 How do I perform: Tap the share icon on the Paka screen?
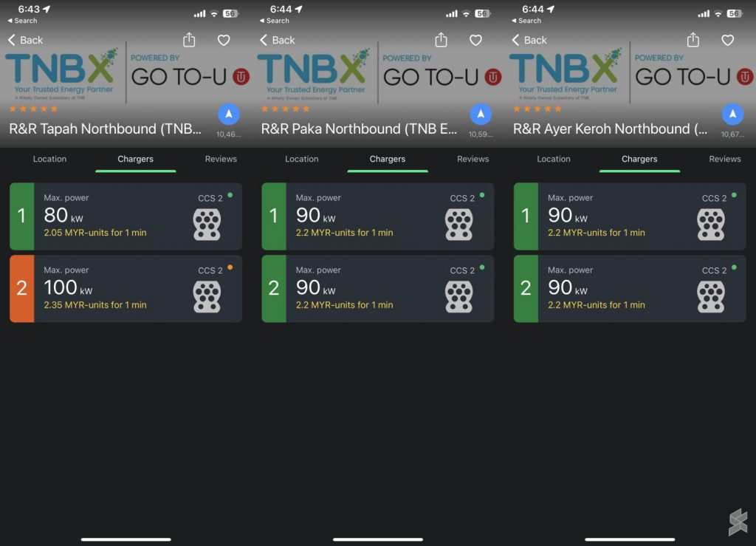tap(441, 40)
